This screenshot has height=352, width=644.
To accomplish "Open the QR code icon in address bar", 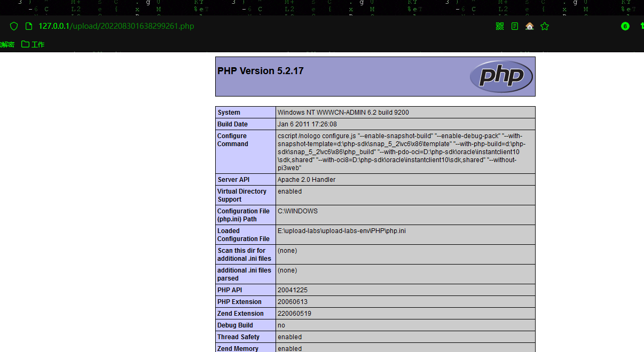I will 500,26.
